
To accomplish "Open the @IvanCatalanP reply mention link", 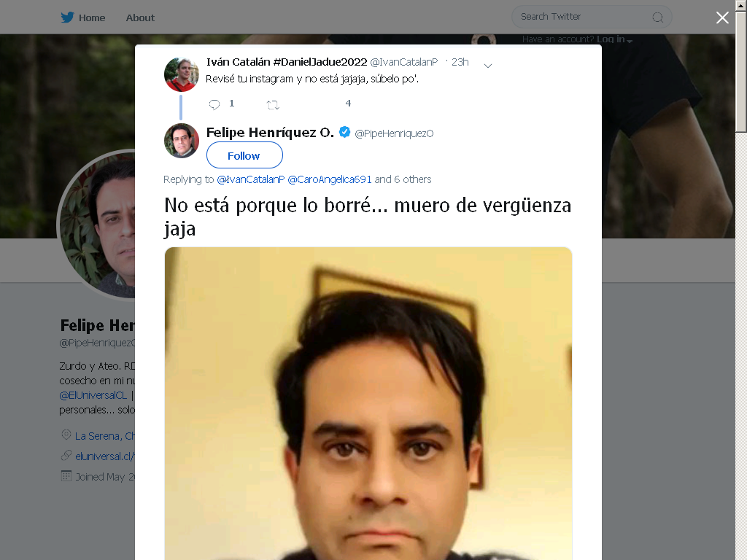I will click(x=251, y=179).
